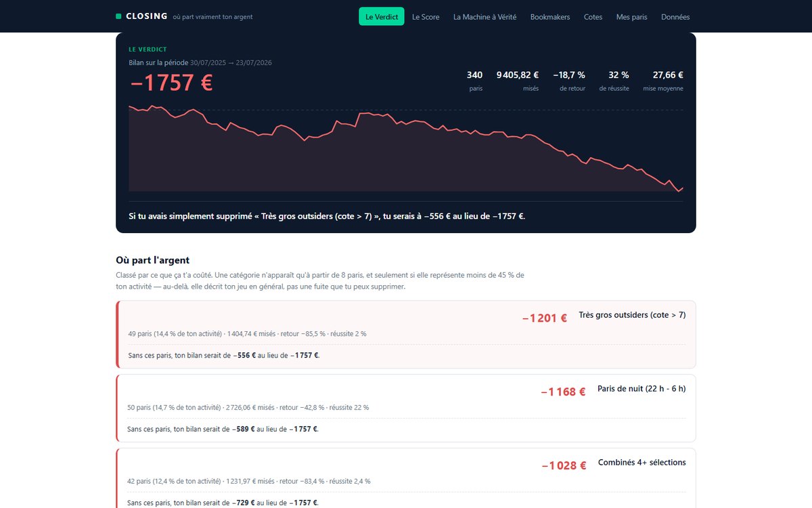Click the '49 paris (14,4 % de ton activité)' line
This screenshot has width=812, height=508.
(247, 334)
